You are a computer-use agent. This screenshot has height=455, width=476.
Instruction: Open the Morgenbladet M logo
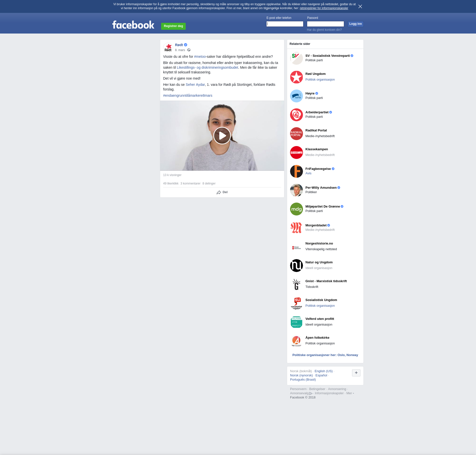click(297, 228)
